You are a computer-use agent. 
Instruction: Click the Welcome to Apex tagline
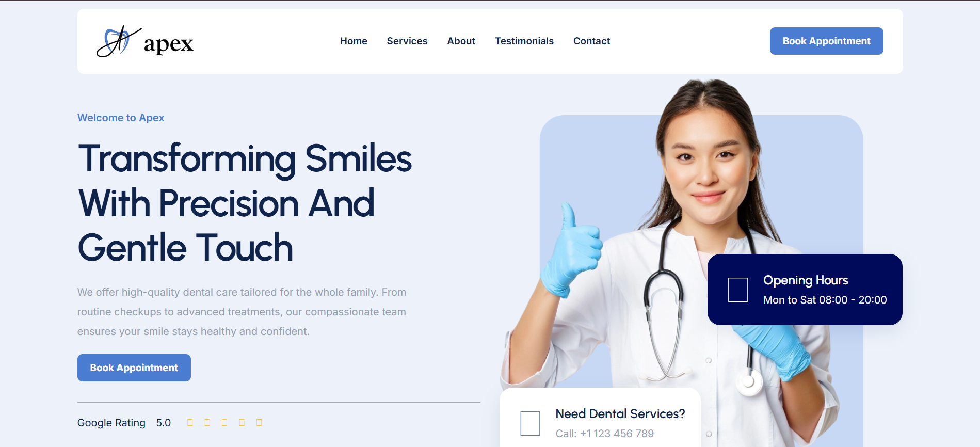[x=121, y=118]
